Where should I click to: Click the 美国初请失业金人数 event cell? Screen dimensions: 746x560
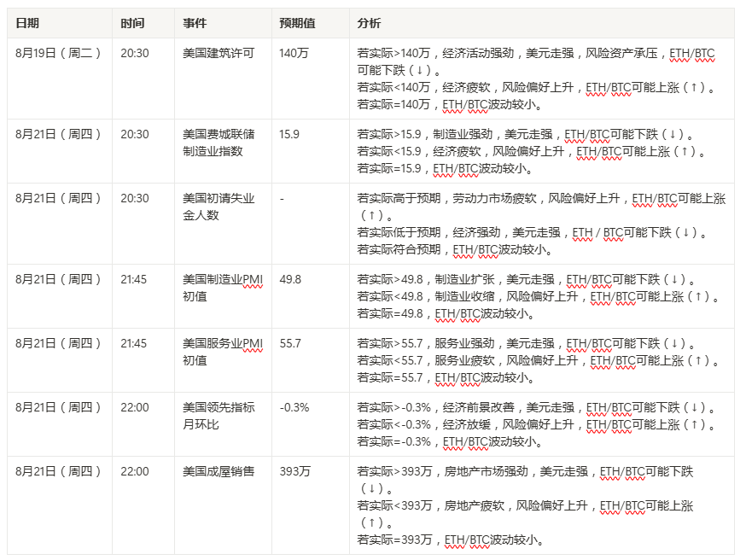tap(219, 207)
